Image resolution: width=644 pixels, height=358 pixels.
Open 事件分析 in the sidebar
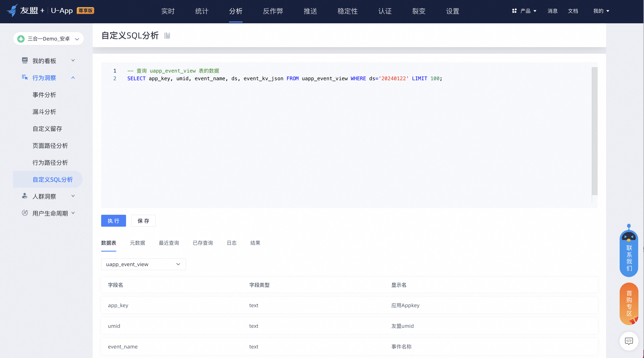coord(44,95)
